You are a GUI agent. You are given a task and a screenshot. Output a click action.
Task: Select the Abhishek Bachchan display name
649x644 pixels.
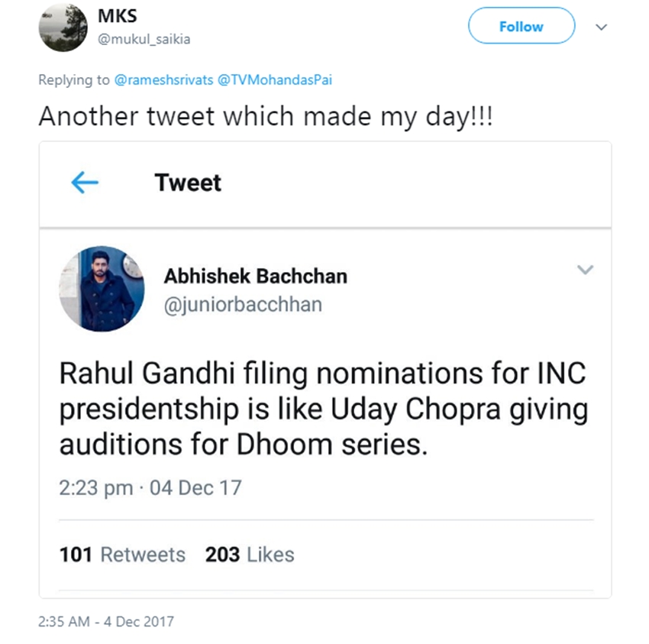(x=255, y=277)
